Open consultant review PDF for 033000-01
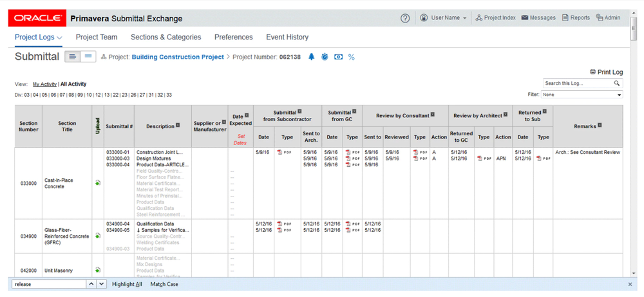The height and width of the screenshot is (297, 644). pyautogui.click(x=420, y=153)
